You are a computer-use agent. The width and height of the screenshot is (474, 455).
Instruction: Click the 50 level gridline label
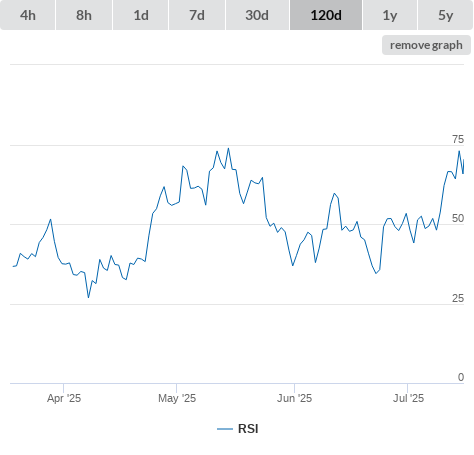click(458, 218)
